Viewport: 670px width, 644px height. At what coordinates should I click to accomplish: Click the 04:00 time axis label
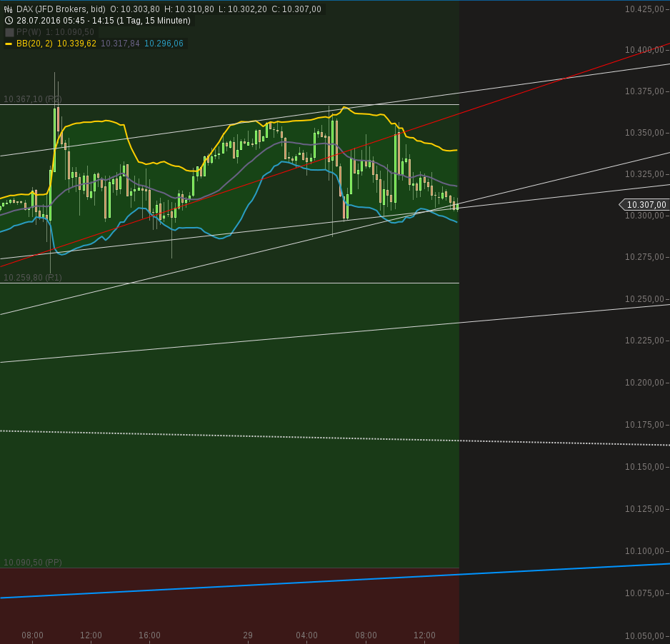pyautogui.click(x=307, y=635)
